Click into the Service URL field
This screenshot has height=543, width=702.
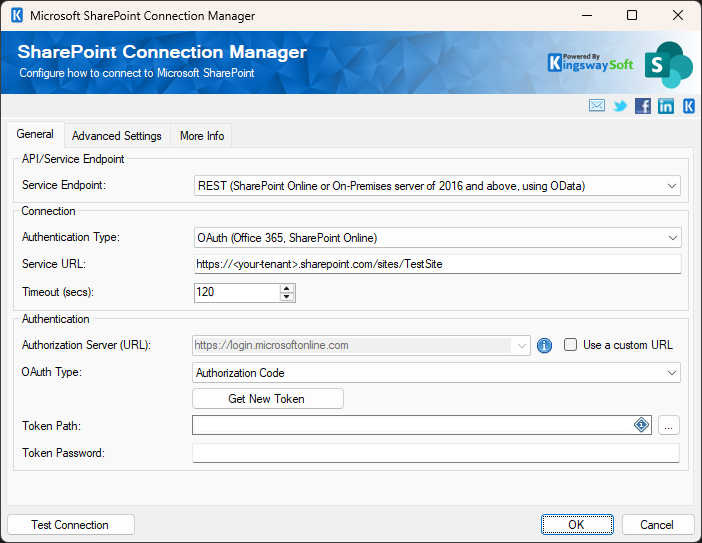coord(437,264)
